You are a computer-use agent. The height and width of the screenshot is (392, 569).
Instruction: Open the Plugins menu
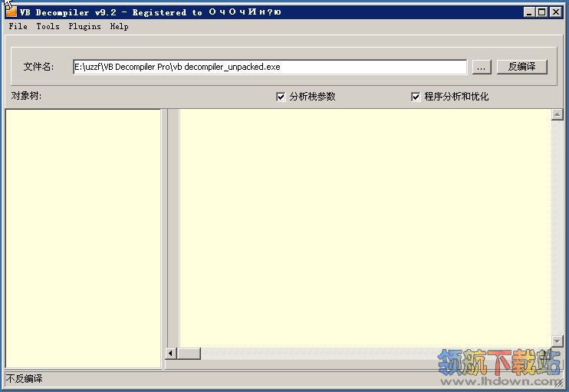pos(84,27)
